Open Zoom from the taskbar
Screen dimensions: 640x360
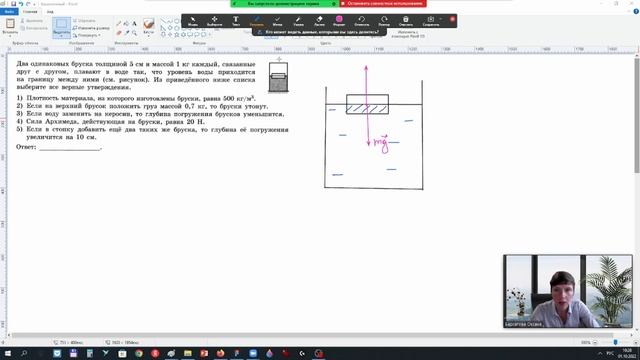tap(253, 353)
